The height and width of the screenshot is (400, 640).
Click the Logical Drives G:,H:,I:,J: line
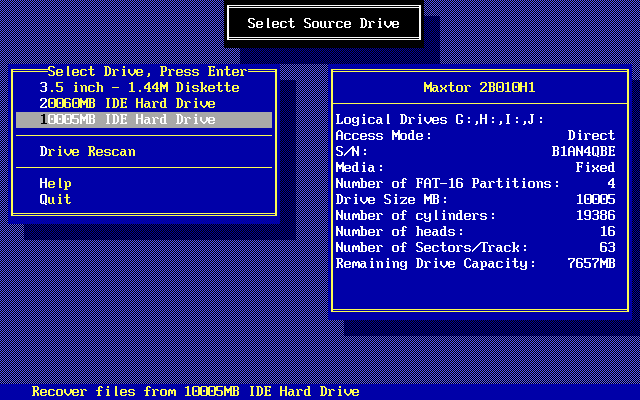point(439,120)
